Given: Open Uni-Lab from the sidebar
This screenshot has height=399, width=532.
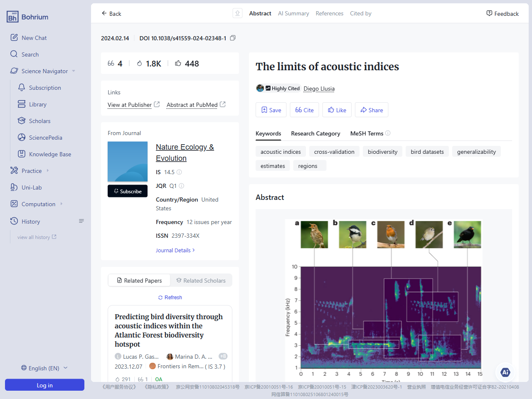Looking at the screenshot, I should [x=31, y=187].
